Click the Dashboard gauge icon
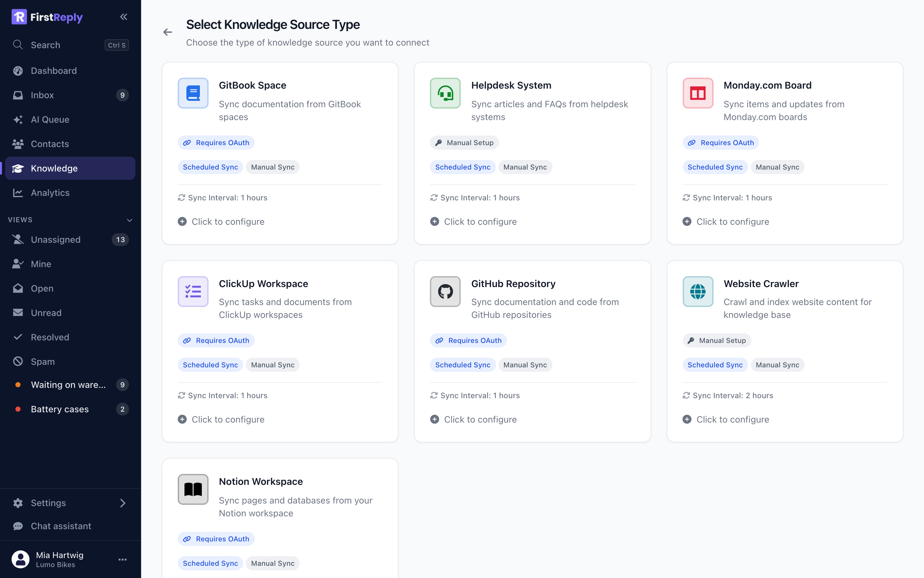 18,71
